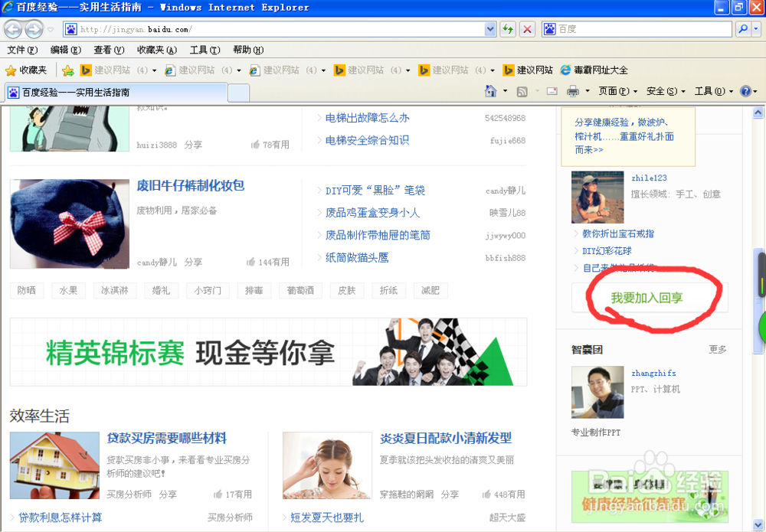Open the 编辑(E) menu

pos(65,50)
